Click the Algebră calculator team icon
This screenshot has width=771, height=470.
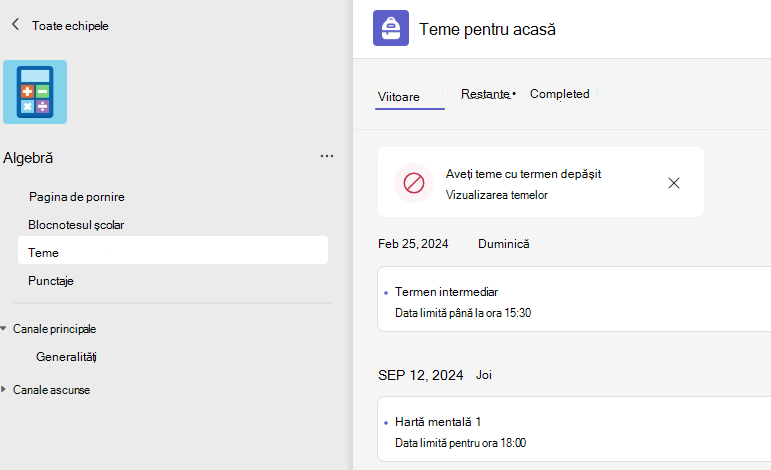coord(35,92)
